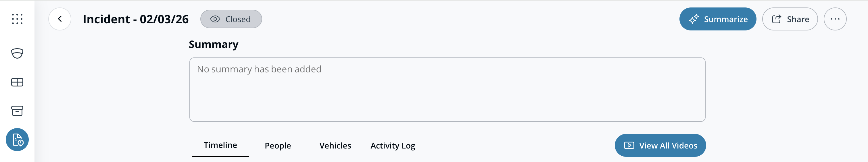Click the Share button

coord(790,19)
